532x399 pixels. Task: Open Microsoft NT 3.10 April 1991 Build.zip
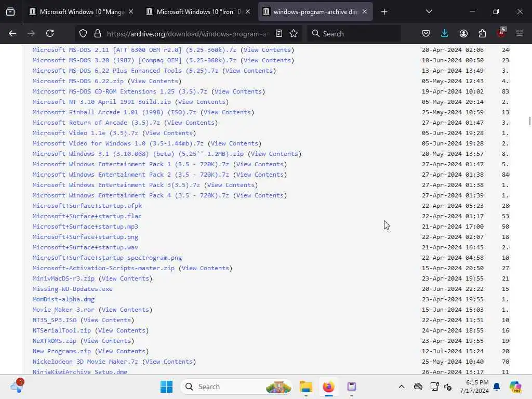(x=101, y=102)
